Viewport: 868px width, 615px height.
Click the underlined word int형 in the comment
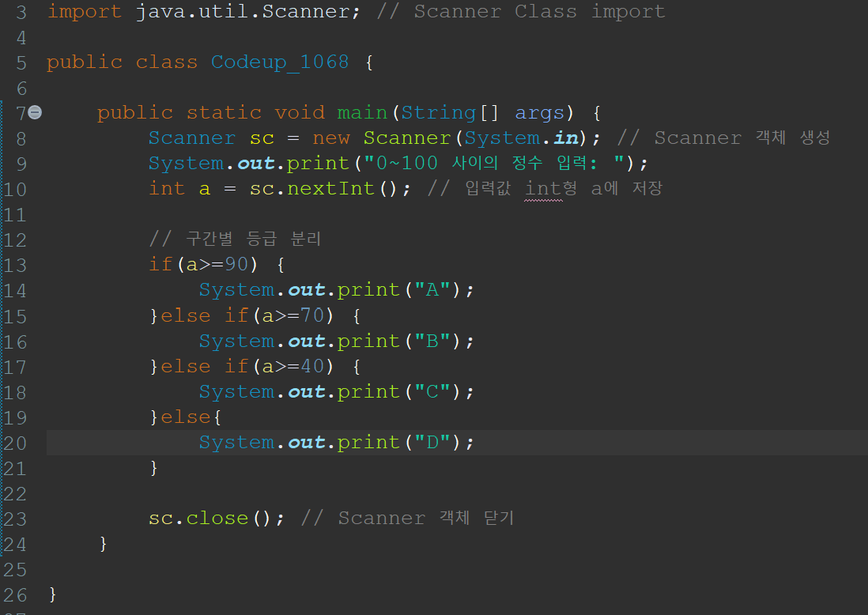[x=551, y=188]
